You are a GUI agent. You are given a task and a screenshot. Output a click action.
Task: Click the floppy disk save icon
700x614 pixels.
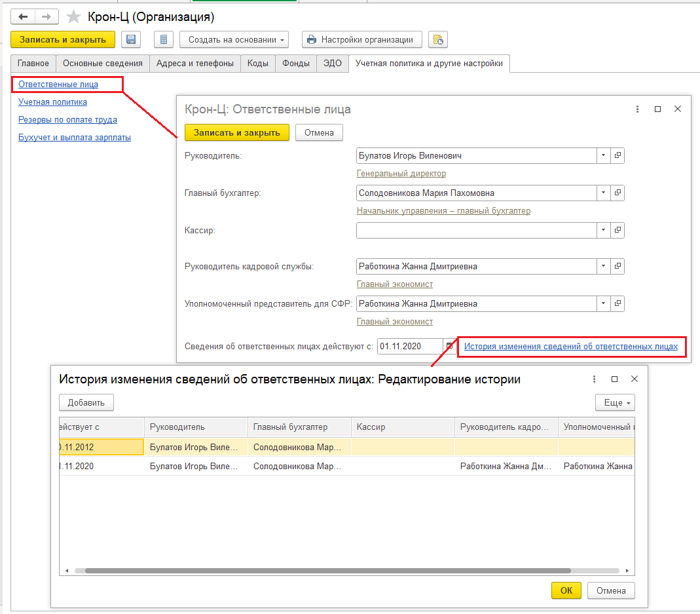(131, 40)
